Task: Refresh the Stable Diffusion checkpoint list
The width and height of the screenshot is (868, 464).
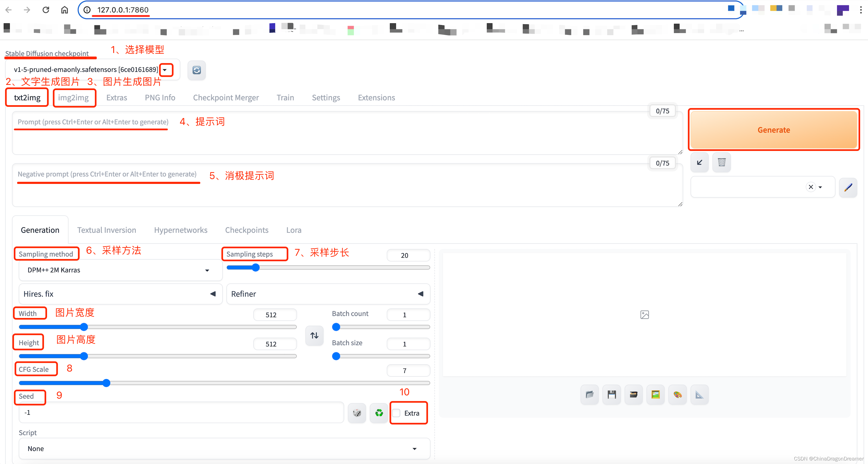Action: coord(196,70)
